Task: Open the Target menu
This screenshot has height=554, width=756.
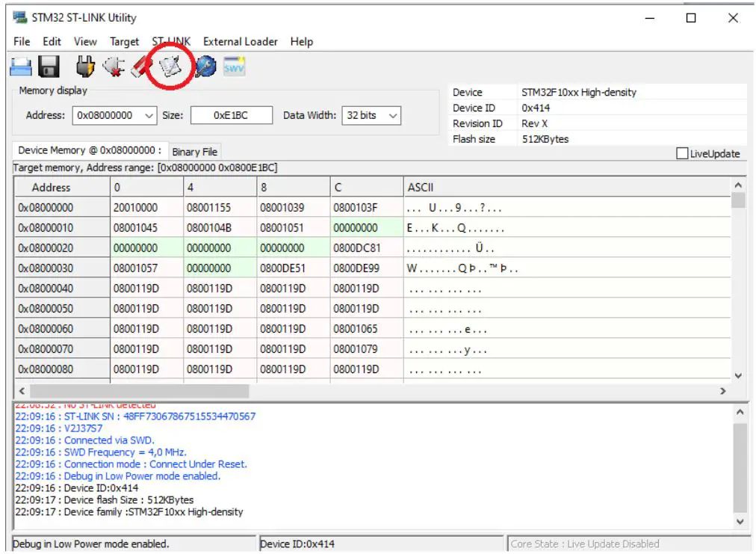Action: [123, 41]
